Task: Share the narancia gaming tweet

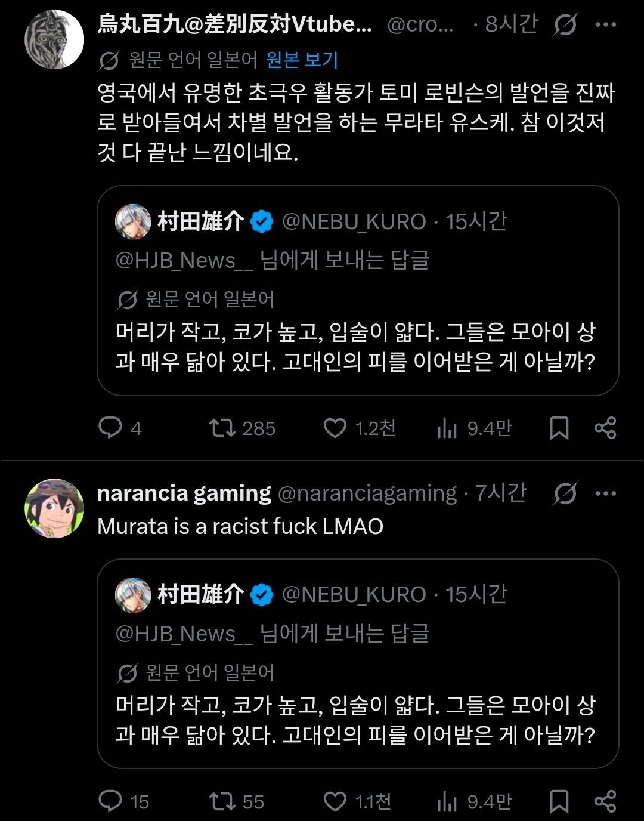Action: 605,801
